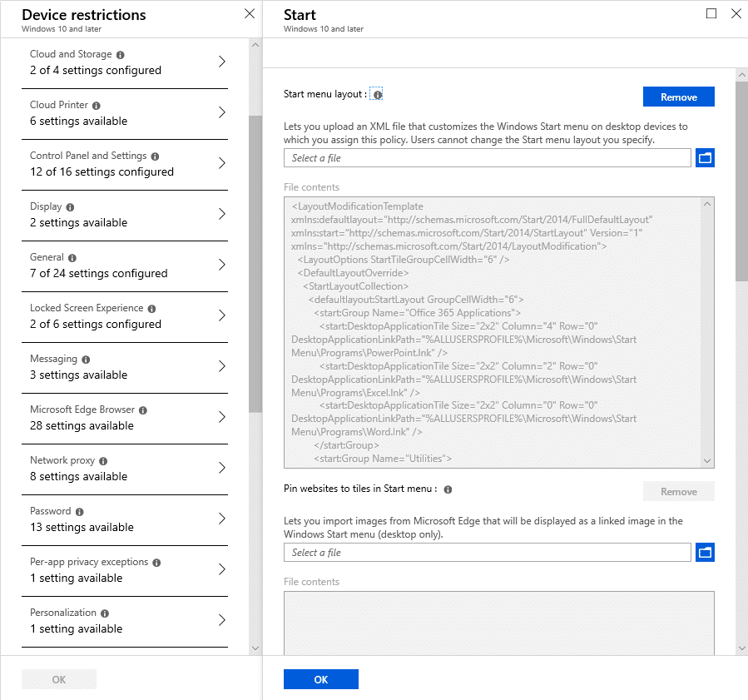This screenshot has width=748, height=700.
Task: Click the Start menu layout info icon
Action: point(378,95)
